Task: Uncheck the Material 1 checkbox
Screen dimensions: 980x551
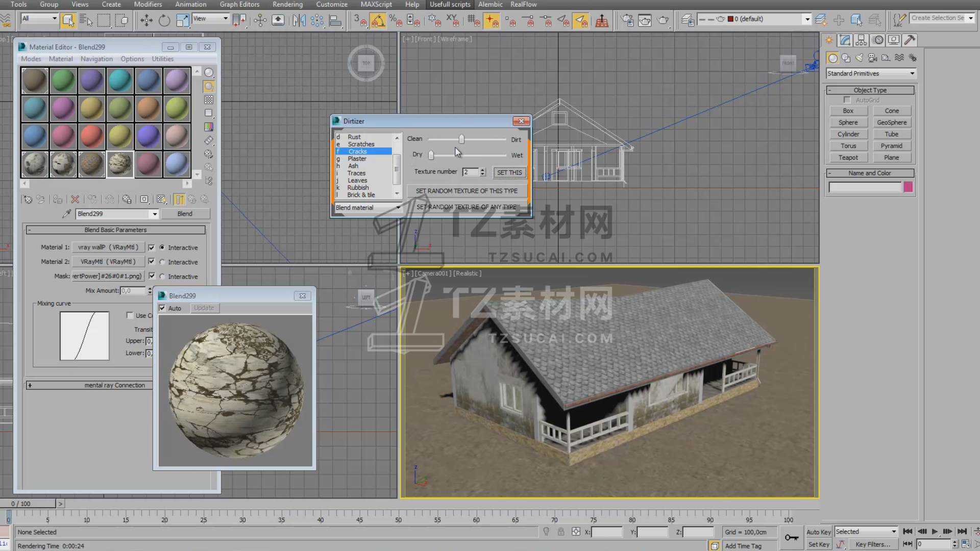Action: [152, 247]
